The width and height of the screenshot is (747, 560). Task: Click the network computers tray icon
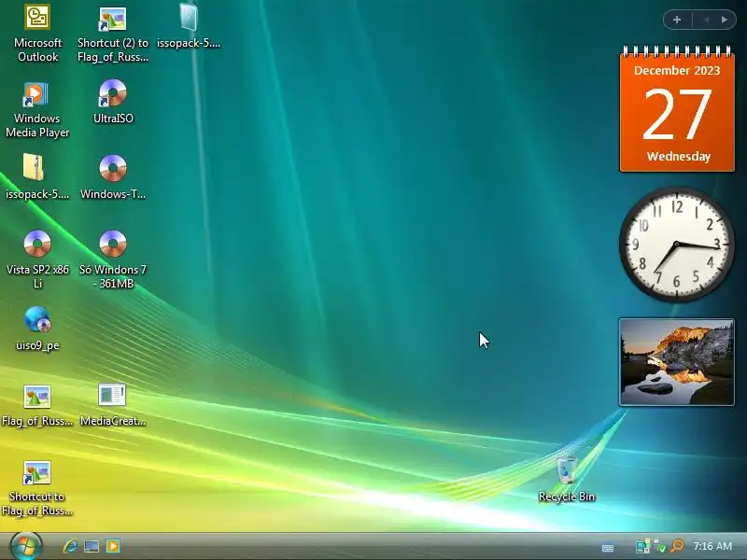(642, 546)
